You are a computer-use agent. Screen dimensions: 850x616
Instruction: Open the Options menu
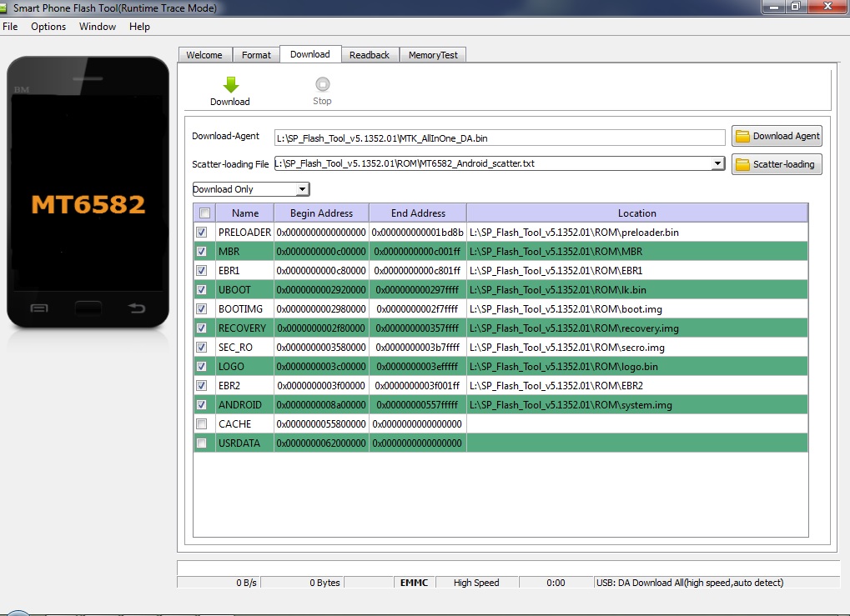(48, 27)
